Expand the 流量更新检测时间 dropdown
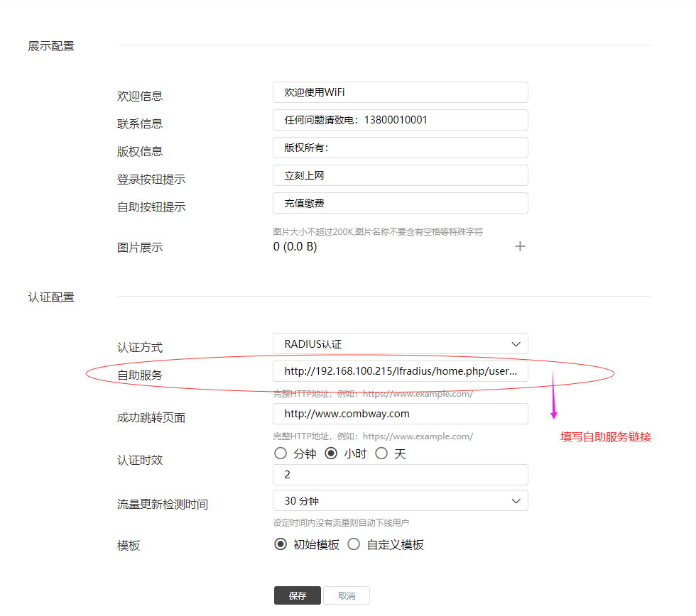696x616 pixels. pos(400,500)
